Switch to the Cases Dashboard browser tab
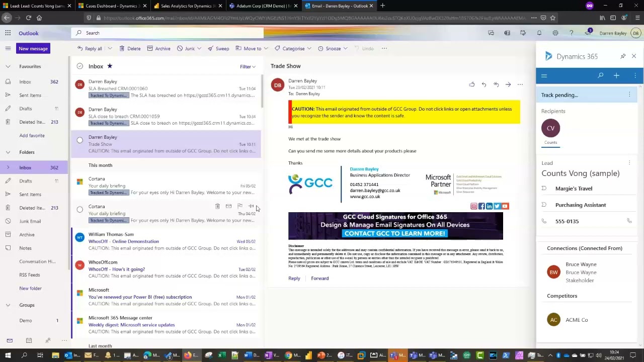Viewport: 644px width, 362px height. [112, 6]
